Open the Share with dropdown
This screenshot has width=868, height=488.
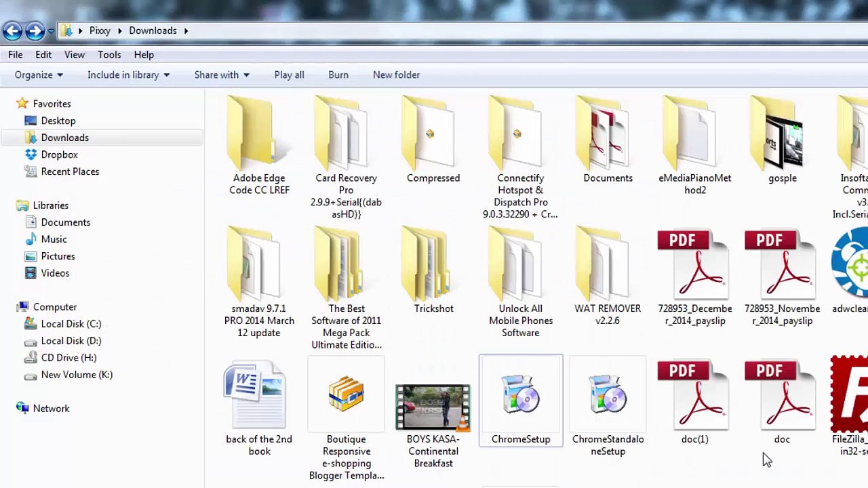click(x=222, y=75)
